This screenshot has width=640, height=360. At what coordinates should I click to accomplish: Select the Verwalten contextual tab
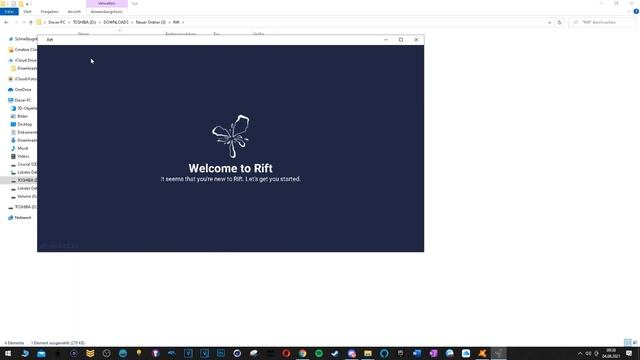pos(107,3)
